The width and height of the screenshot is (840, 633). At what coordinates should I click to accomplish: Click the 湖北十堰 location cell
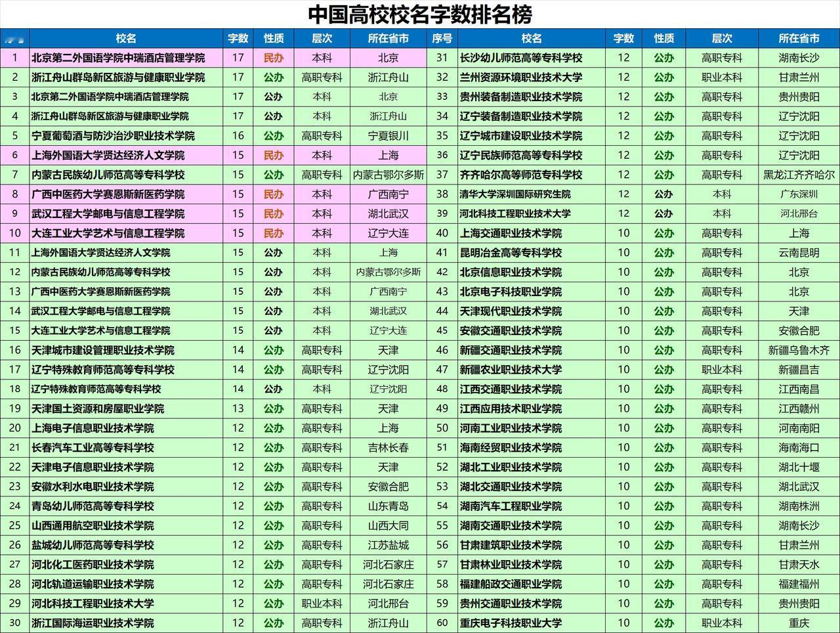[x=799, y=467]
